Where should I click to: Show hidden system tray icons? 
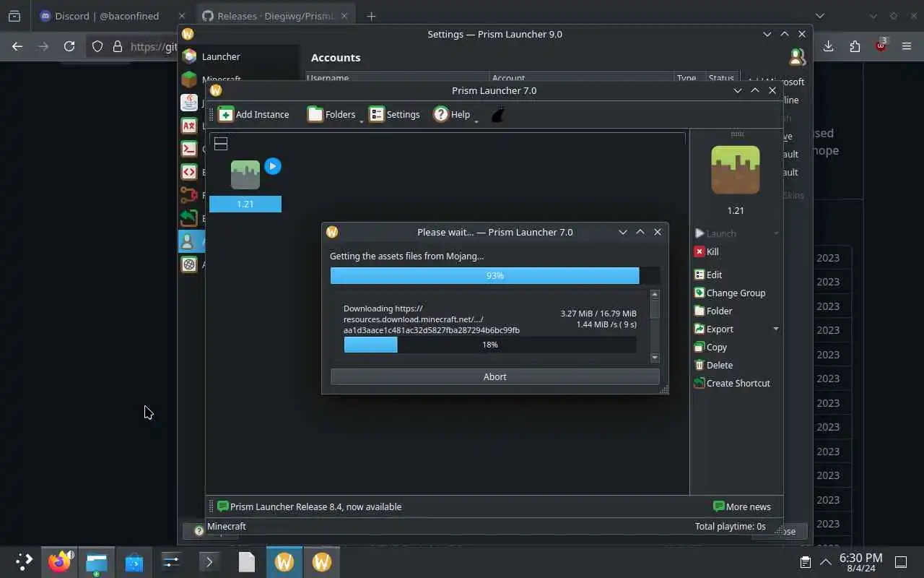click(x=826, y=562)
